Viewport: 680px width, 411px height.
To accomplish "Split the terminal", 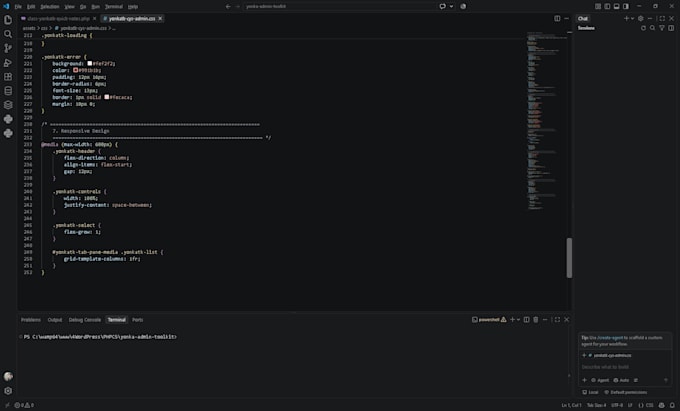I will point(526,320).
